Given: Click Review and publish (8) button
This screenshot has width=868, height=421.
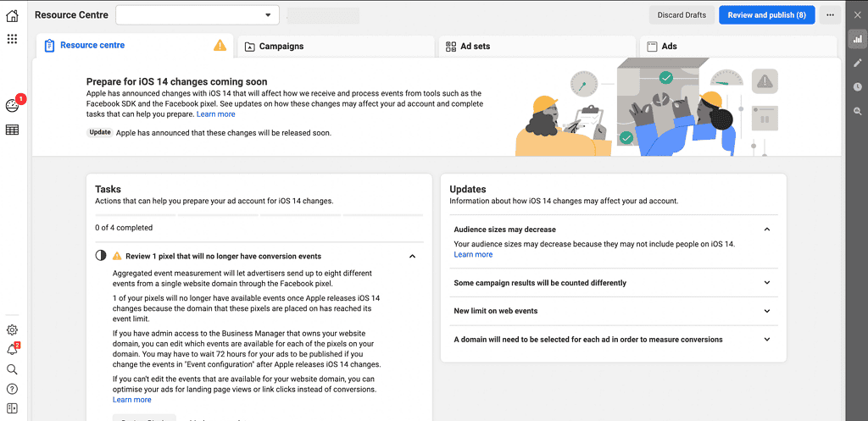Looking at the screenshot, I should 766,15.
